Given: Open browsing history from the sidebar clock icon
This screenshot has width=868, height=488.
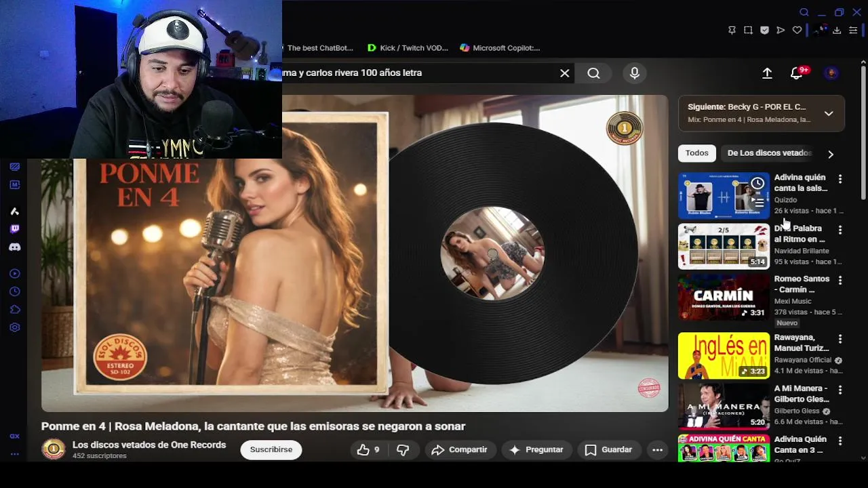Looking at the screenshot, I should tap(14, 291).
